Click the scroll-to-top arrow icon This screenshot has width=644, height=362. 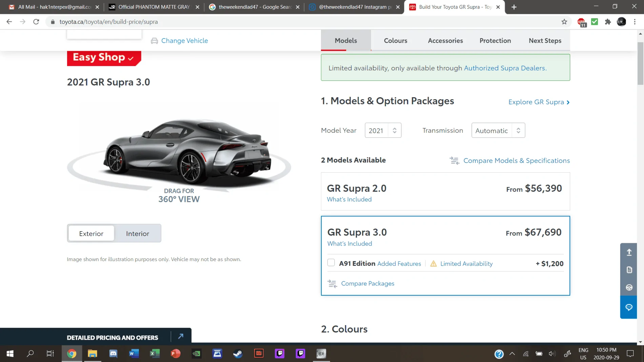[629, 252]
